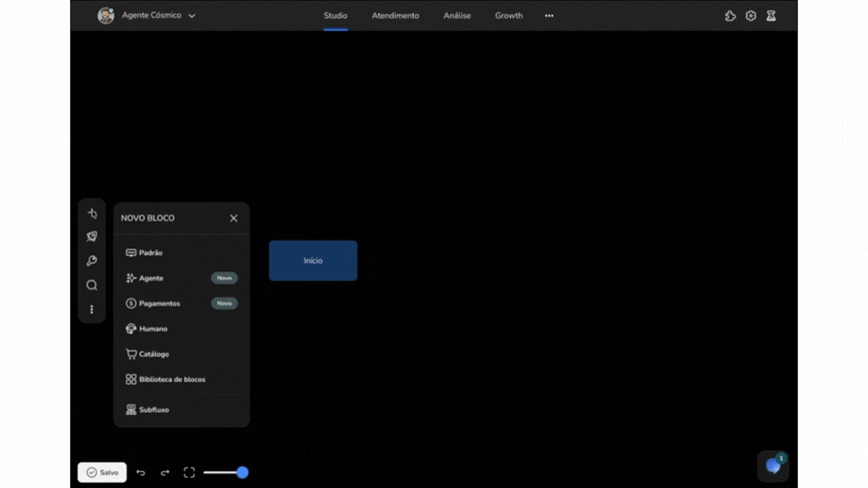
Task: Open the vertical three-dot sidebar menu
Action: [x=92, y=309]
